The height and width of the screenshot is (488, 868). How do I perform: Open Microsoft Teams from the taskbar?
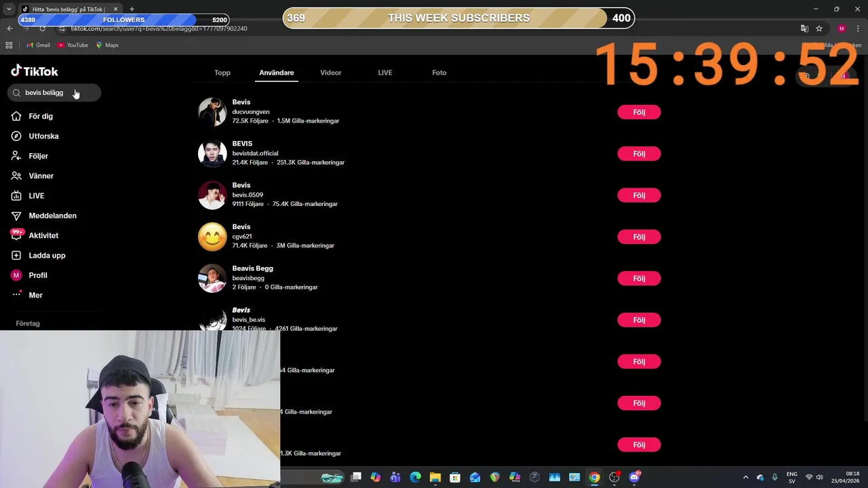pyautogui.click(x=395, y=477)
